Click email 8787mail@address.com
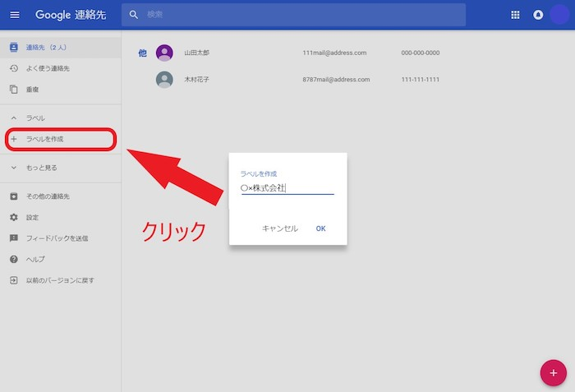Viewport: 575px width, 392px height. 336,79
